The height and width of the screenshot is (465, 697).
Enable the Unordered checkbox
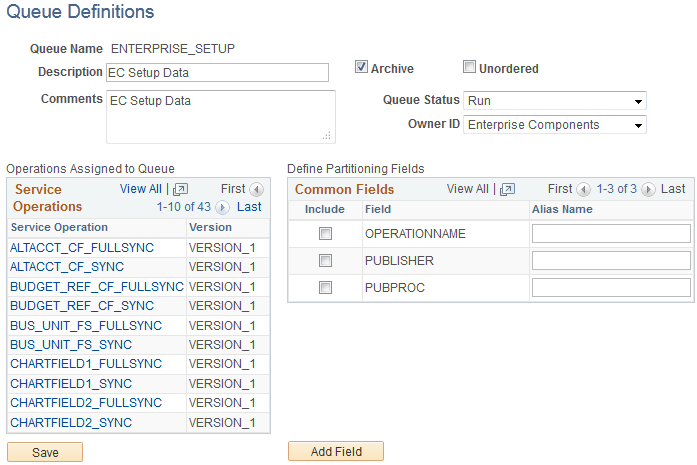pyautogui.click(x=469, y=68)
